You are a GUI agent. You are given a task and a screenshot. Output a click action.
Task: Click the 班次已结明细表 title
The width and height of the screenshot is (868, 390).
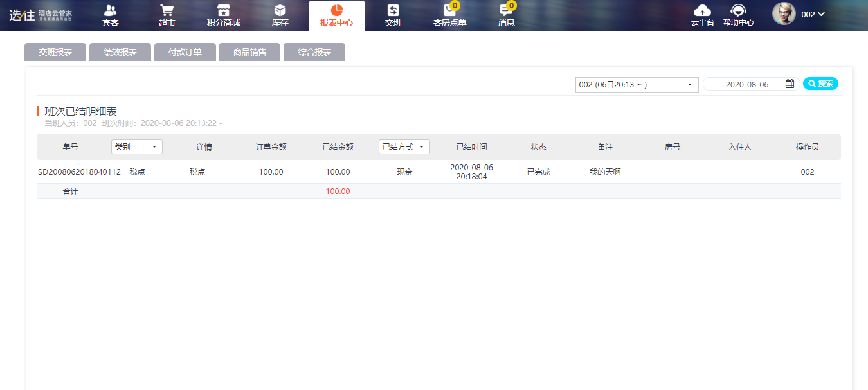click(x=80, y=112)
